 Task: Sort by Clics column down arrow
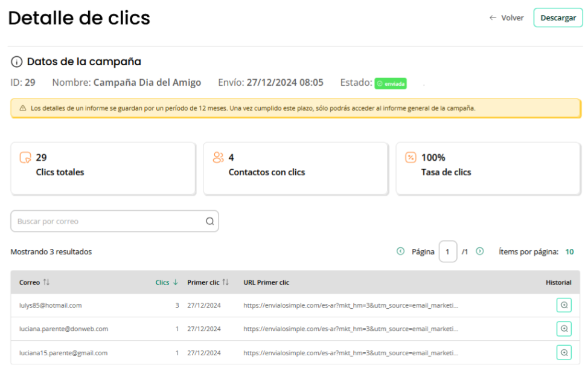coord(175,282)
